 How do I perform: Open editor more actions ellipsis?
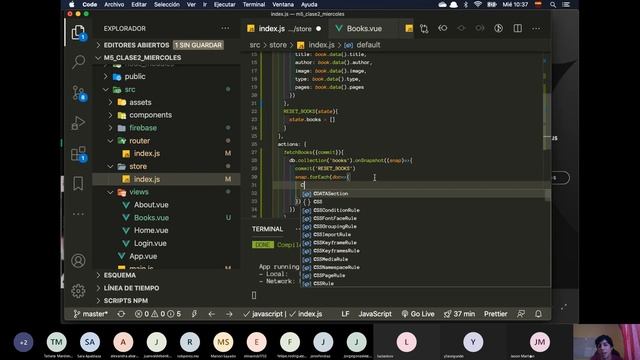[x=536, y=28]
